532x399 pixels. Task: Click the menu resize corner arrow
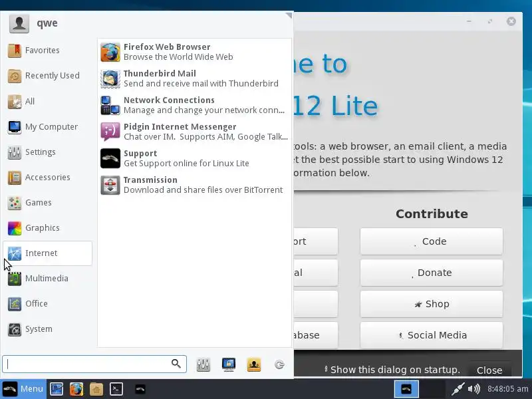289,15
